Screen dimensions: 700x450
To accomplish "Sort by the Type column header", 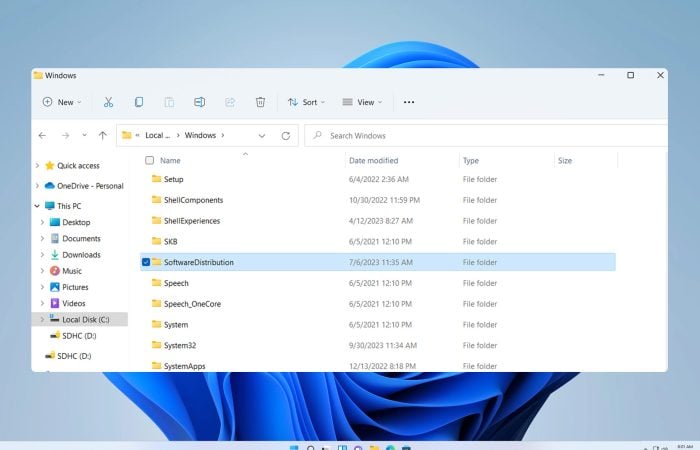I will tap(471, 160).
